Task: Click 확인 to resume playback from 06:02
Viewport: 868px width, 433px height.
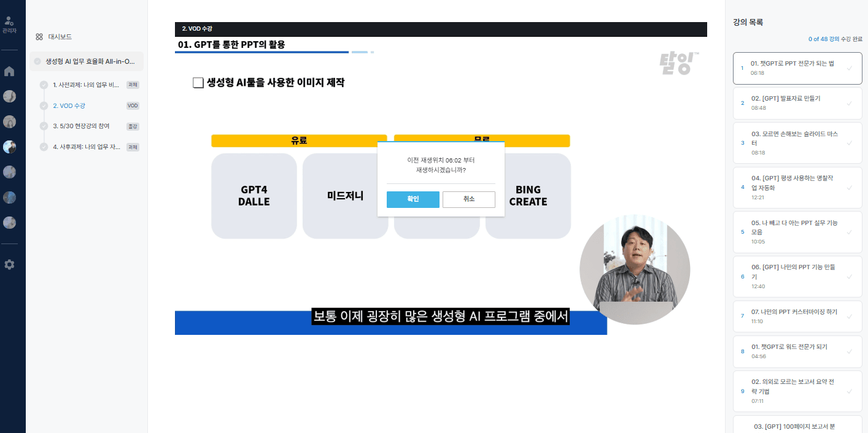Action: (x=413, y=199)
